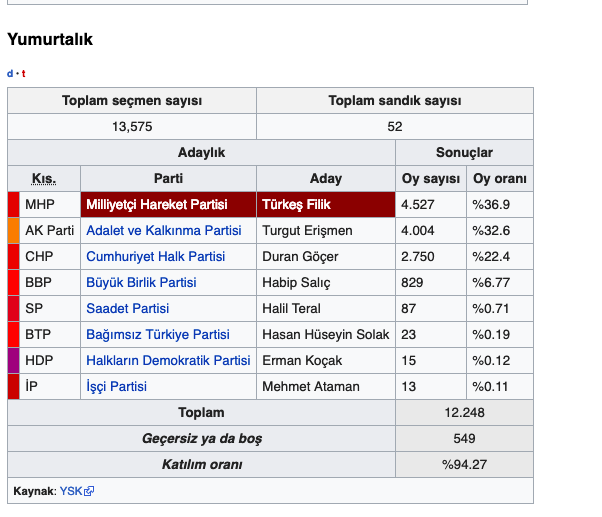The width and height of the screenshot is (602, 517).
Task: Open the YSK source link
Action: click(x=71, y=491)
